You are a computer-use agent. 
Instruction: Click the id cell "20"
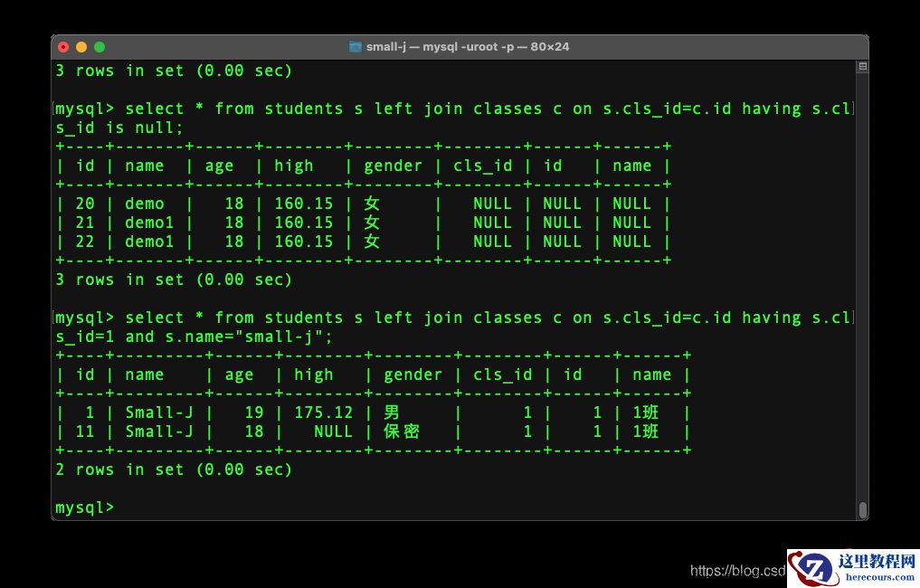click(x=84, y=204)
